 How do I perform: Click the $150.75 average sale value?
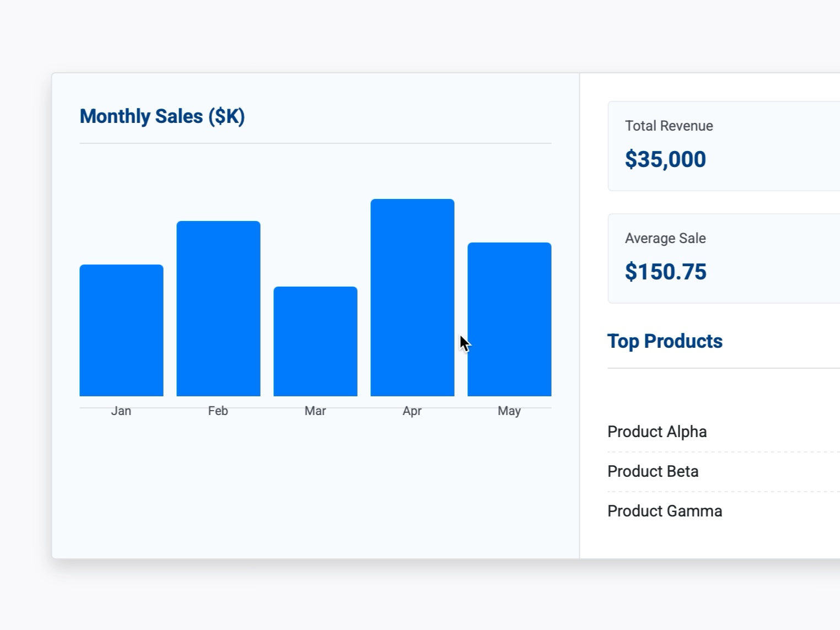(x=666, y=271)
